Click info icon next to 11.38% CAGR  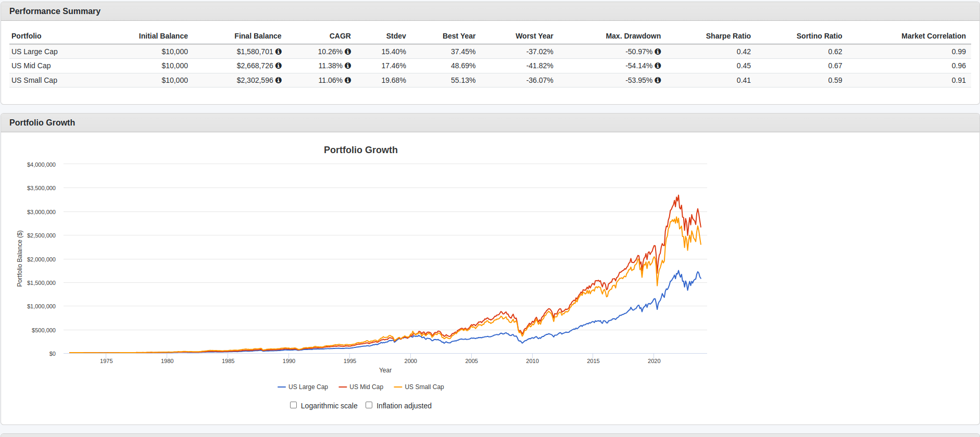[348, 66]
